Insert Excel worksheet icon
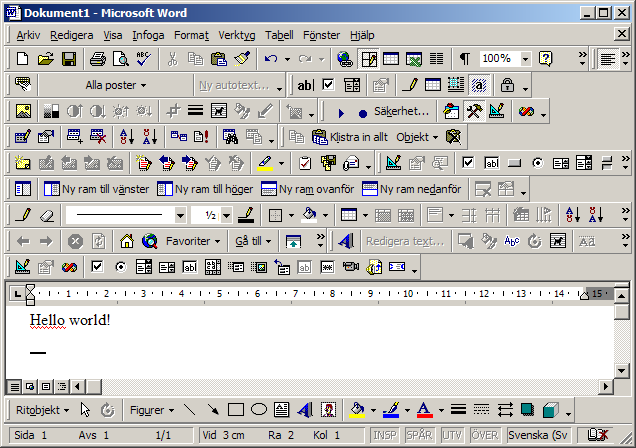The width and height of the screenshot is (636, 448). tap(414, 59)
